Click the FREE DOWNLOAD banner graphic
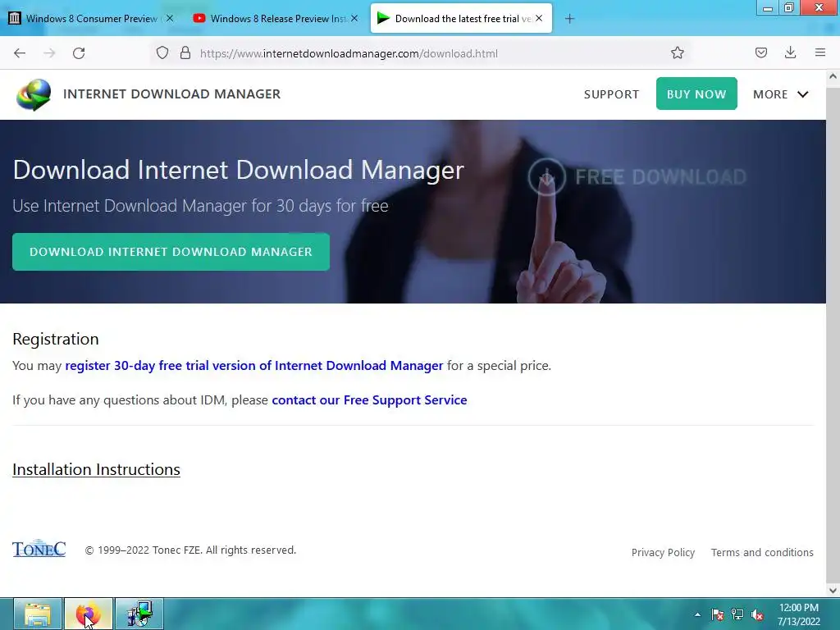 coord(637,177)
